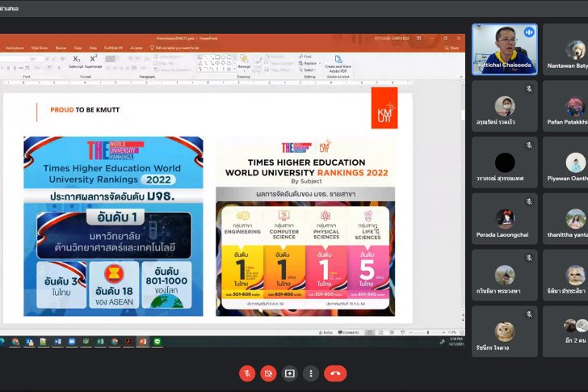Open the three-dot more options menu
Screen dimensions: 588x392
tap(311, 373)
